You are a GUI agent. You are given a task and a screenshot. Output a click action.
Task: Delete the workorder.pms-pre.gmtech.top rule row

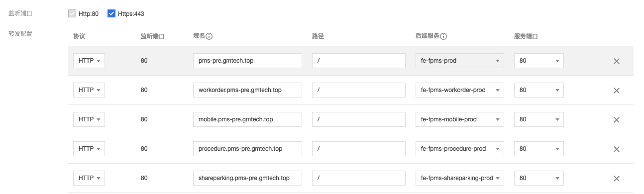point(616,91)
